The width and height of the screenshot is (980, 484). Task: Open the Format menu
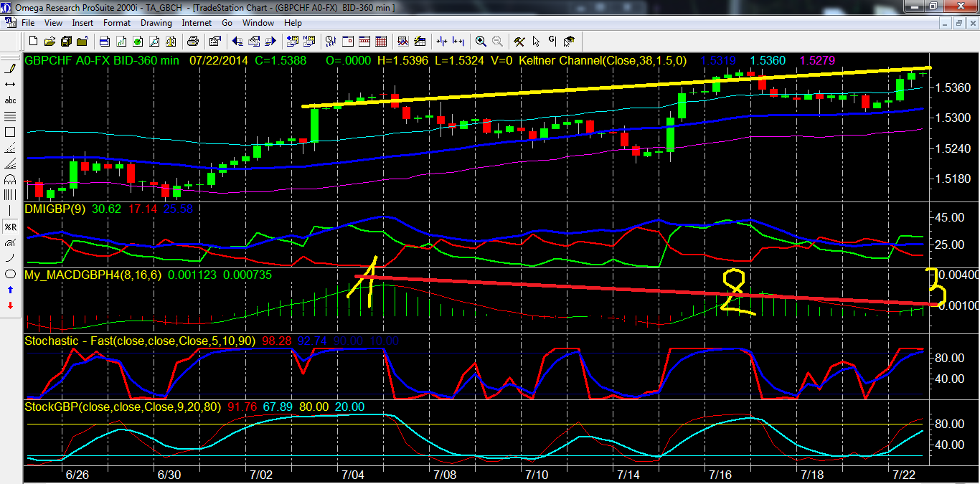[x=117, y=23]
